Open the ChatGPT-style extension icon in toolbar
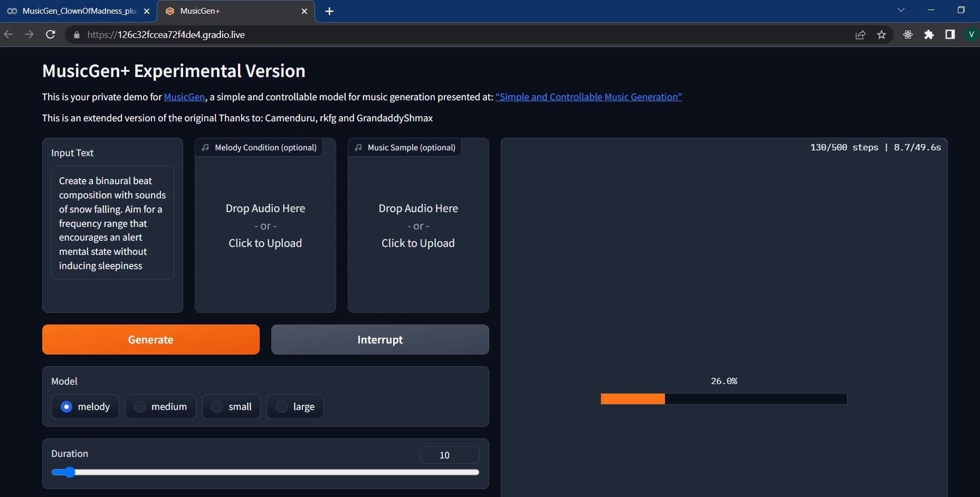This screenshot has height=497, width=980. coord(908,35)
